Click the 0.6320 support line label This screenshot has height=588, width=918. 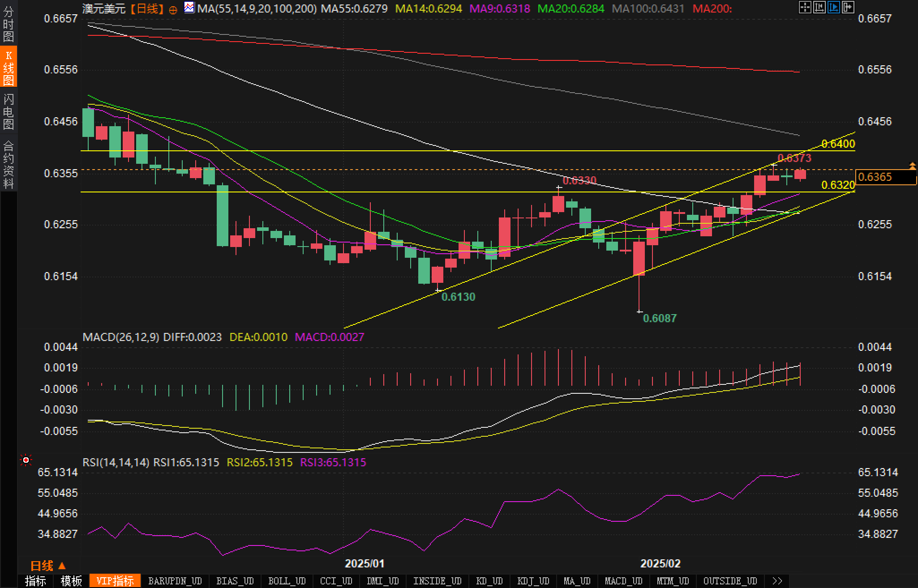point(838,185)
